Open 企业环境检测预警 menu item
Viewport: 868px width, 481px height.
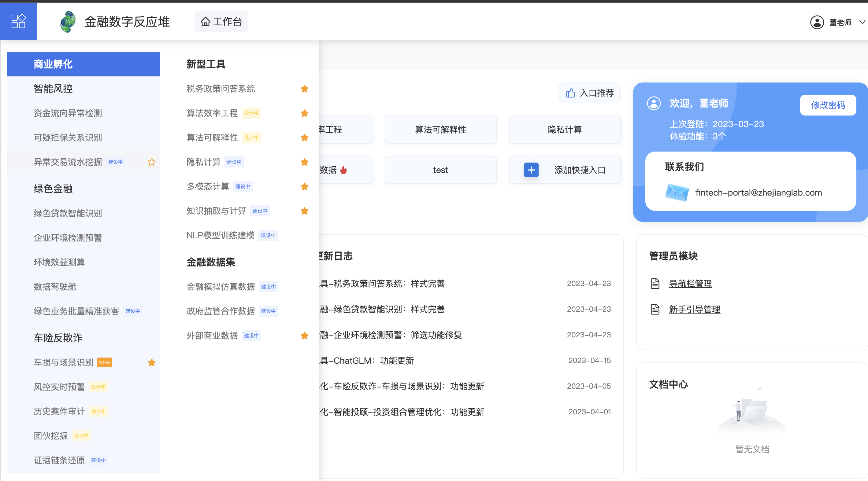tap(68, 238)
